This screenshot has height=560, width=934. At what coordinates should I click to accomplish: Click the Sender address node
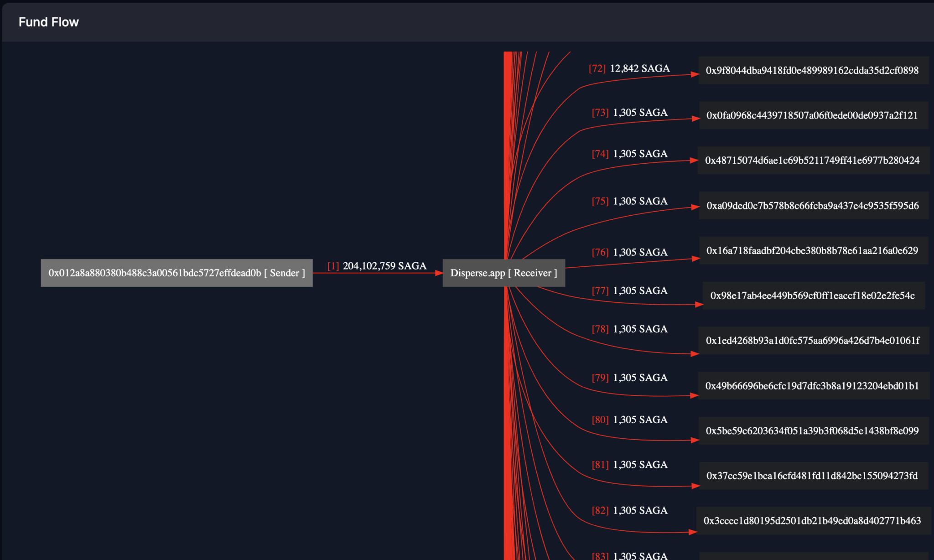pos(176,273)
